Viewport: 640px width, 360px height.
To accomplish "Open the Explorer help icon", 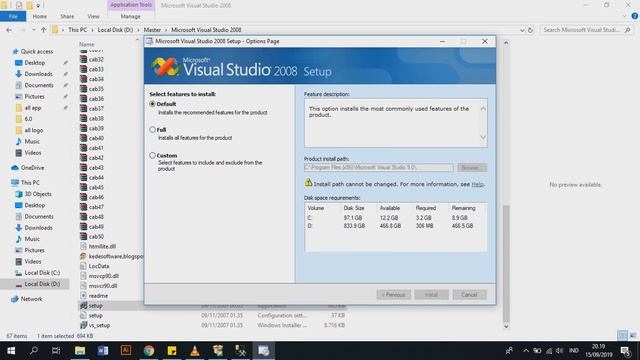I will (635, 16).
